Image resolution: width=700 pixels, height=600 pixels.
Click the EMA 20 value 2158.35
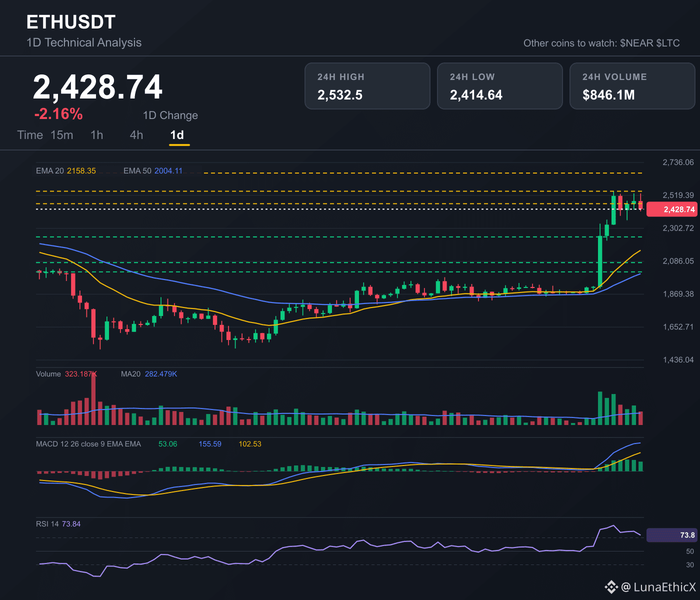tap(81, 170)
